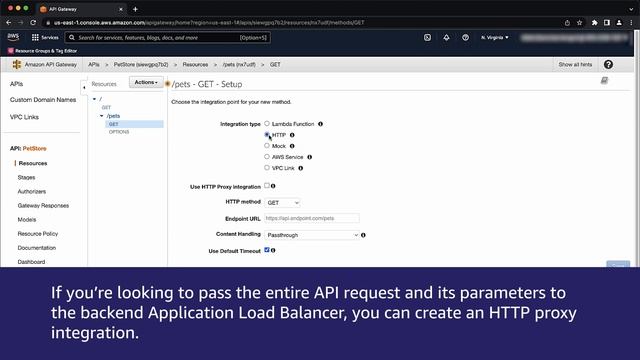The height and width of the screenshot is (360, 640).
Task: Select Mock integration type
Action: [267, 145]
